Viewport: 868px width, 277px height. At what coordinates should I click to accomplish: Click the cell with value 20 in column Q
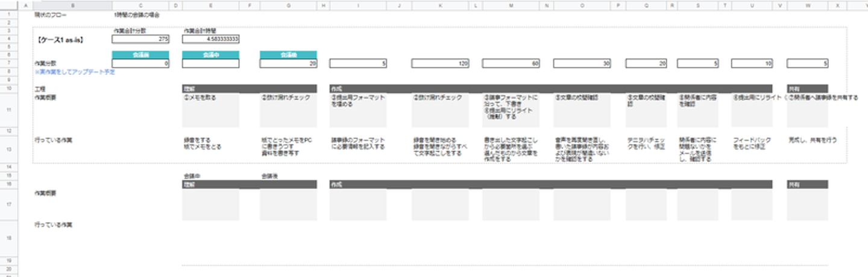[646, 63]
